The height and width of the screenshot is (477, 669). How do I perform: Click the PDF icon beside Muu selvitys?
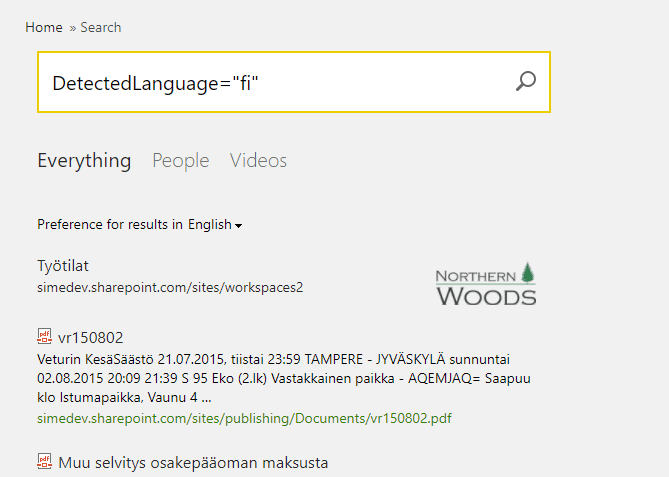coord(44,462)
